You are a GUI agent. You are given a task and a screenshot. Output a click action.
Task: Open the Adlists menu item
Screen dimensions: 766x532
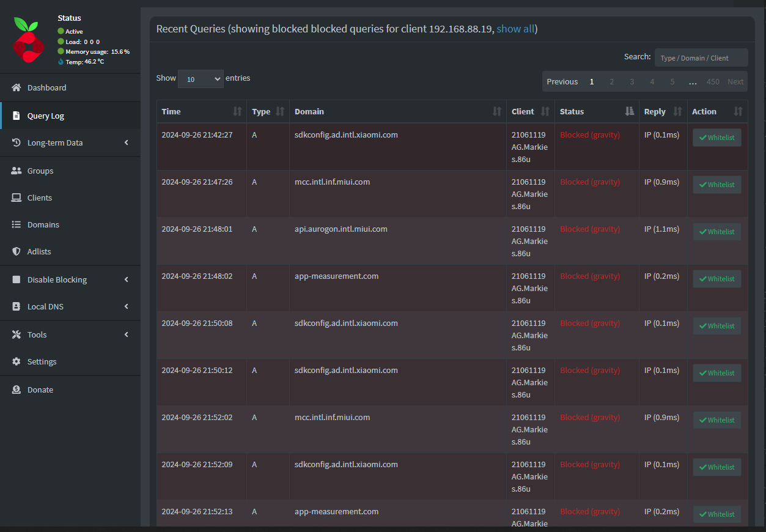70,251
